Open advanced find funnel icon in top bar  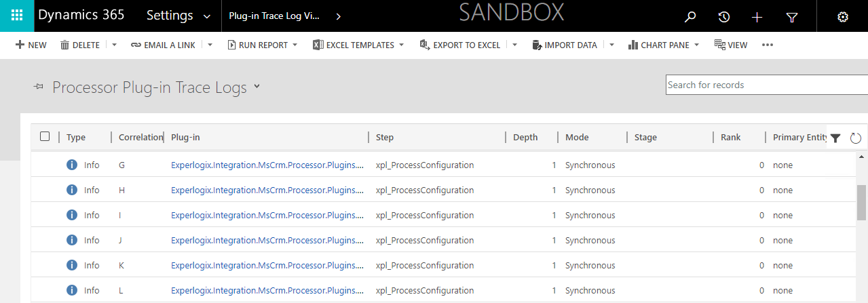791,17
